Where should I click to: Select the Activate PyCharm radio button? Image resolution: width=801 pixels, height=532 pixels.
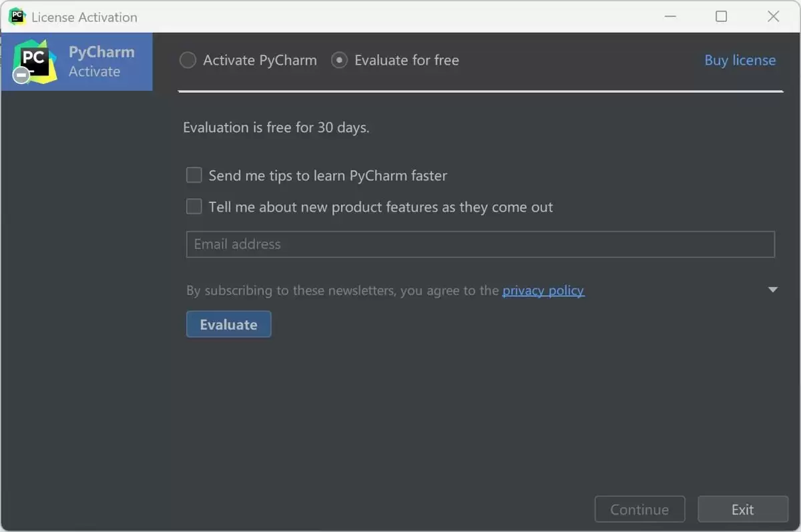tap(188, 60)
